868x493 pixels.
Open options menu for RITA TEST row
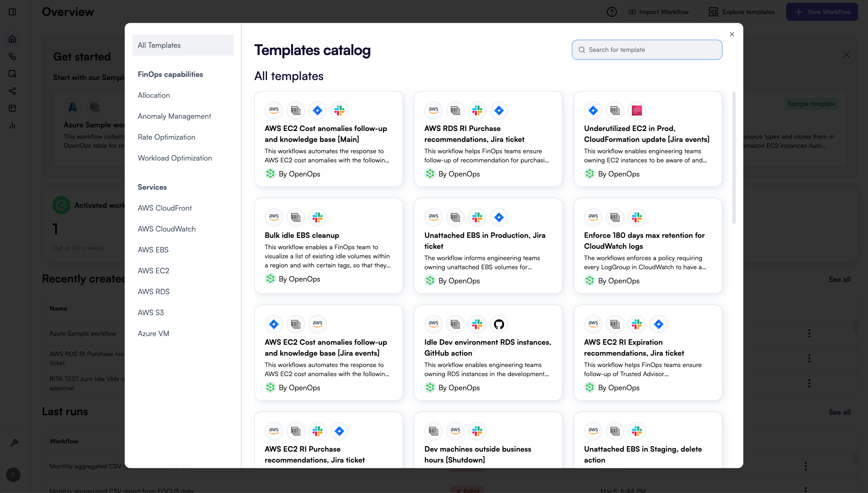(x=809, y=383)
